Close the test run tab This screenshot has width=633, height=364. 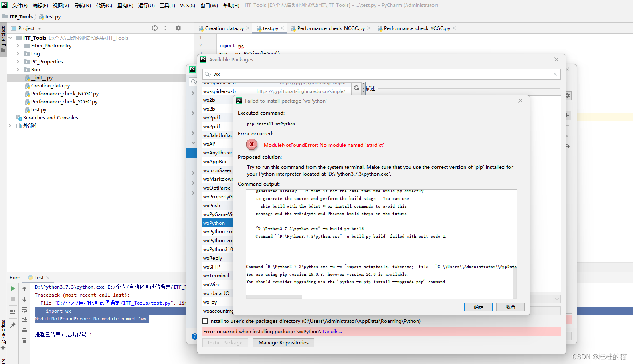tap(48, 278)
